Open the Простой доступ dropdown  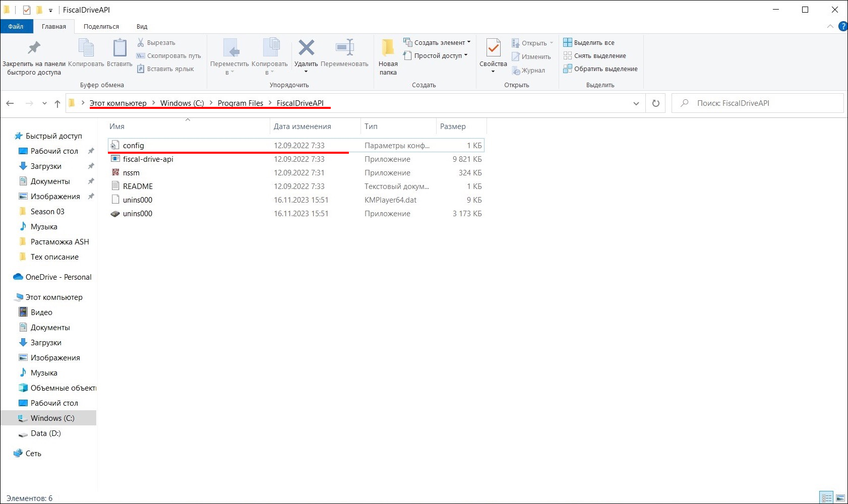pyautogui.click(x=435, y=55)
